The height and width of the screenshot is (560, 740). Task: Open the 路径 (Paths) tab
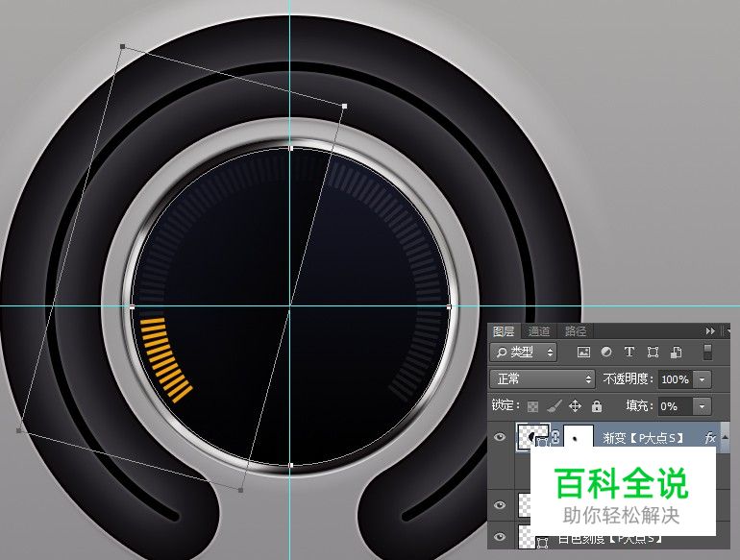pyautogui.click(x=576, y=331)
